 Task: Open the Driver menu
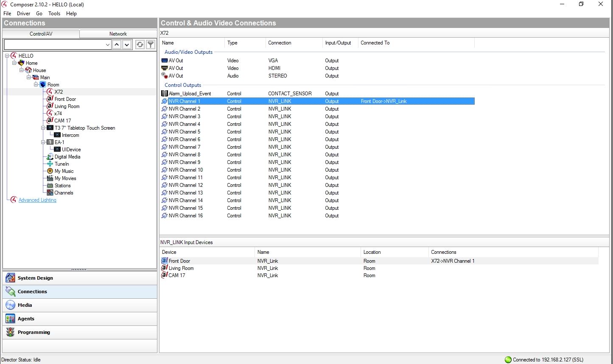pyautogui.click(x=23, y=14)
